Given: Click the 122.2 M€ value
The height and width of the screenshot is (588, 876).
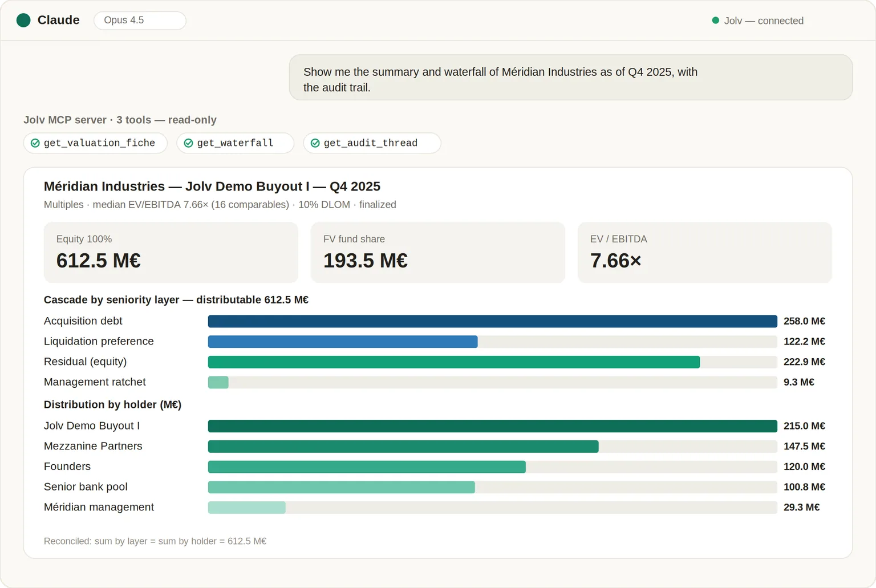Looking at the screenshot, I should pyautogui.click(x=804, y=342).
